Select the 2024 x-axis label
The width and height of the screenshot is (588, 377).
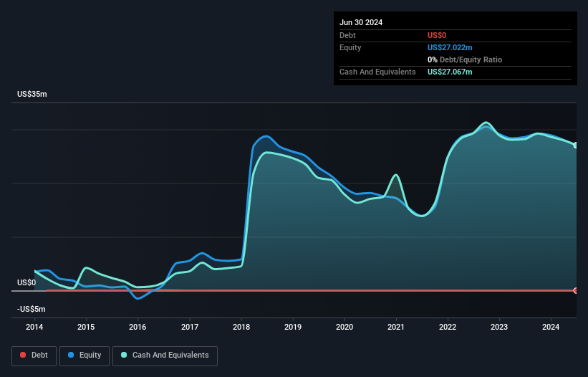point(551,327)
